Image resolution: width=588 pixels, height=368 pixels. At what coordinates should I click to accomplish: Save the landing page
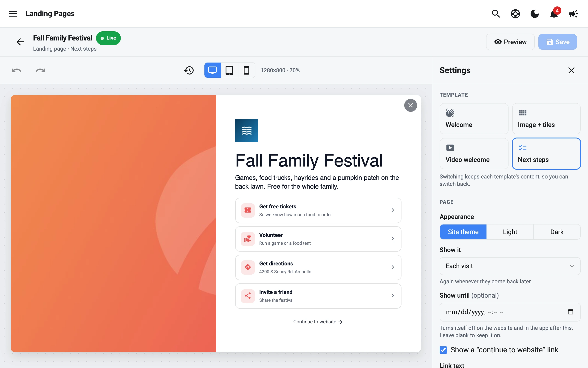[557, 42]
